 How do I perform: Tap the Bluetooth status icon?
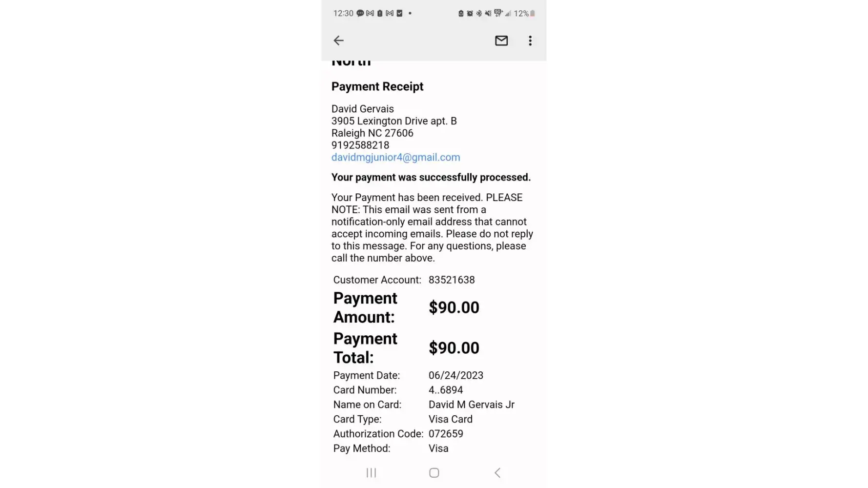pyautogui.click(x=479, y=13)
